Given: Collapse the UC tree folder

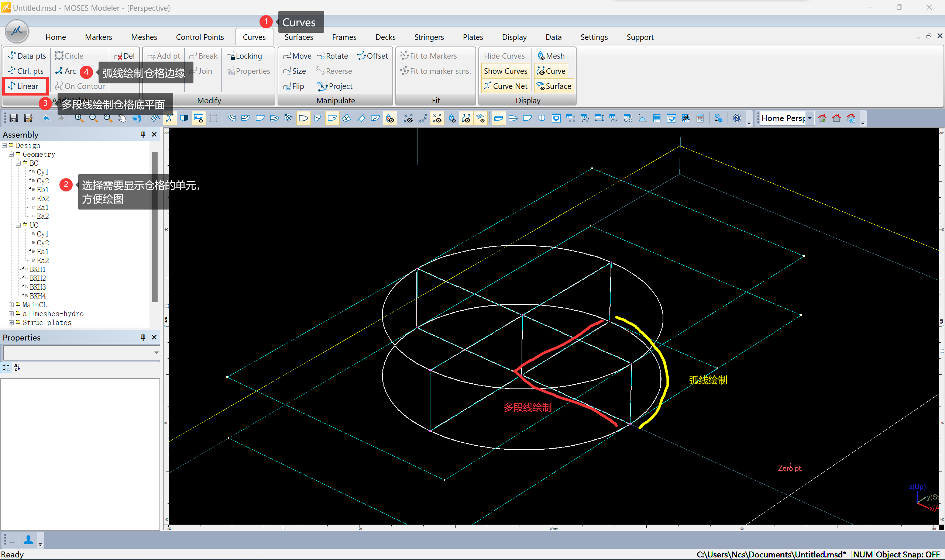Looking at the screenshot, I should 18,225.
